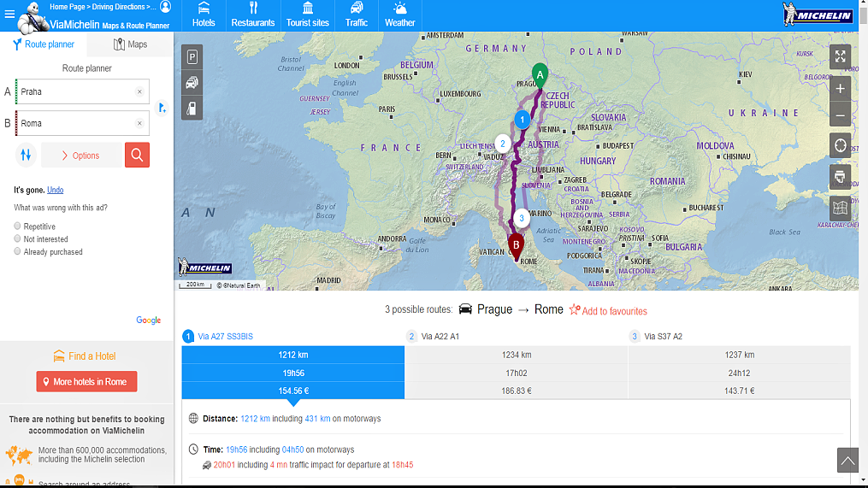Expand map to fullscreen
This screenshot has height=488, width=868.
click(x=840, y=56)
